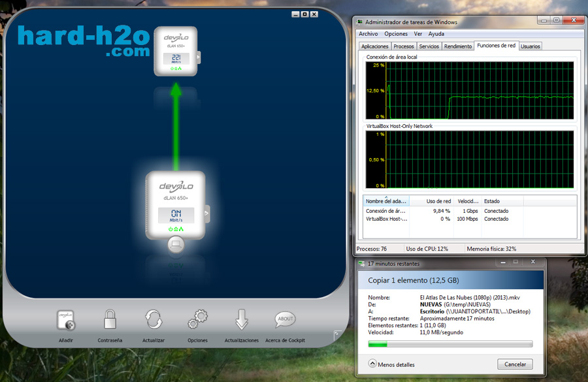Sort by the Nombre del adaptador column header
This screenshot has height=382, width=588.
click(x=386, y=201)
